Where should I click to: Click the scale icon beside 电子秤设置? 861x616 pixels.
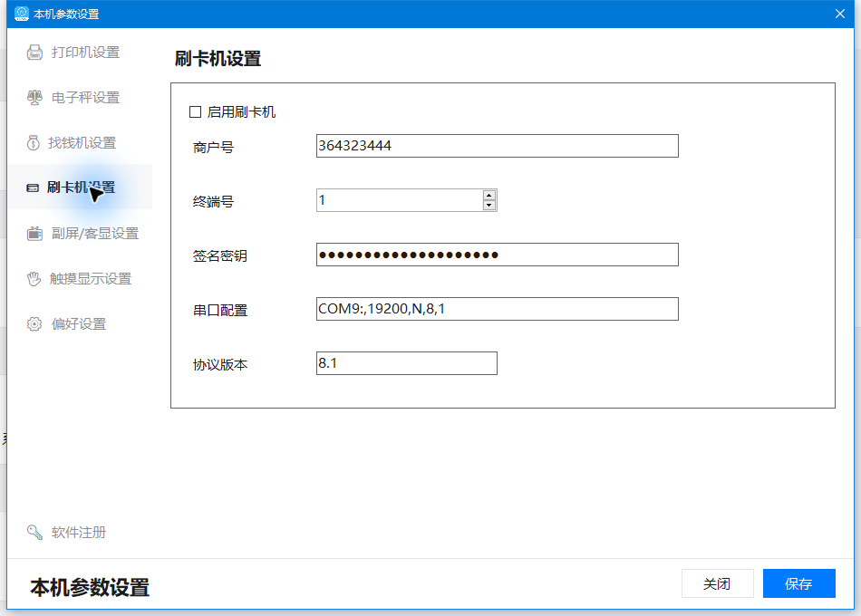point(34,98)
